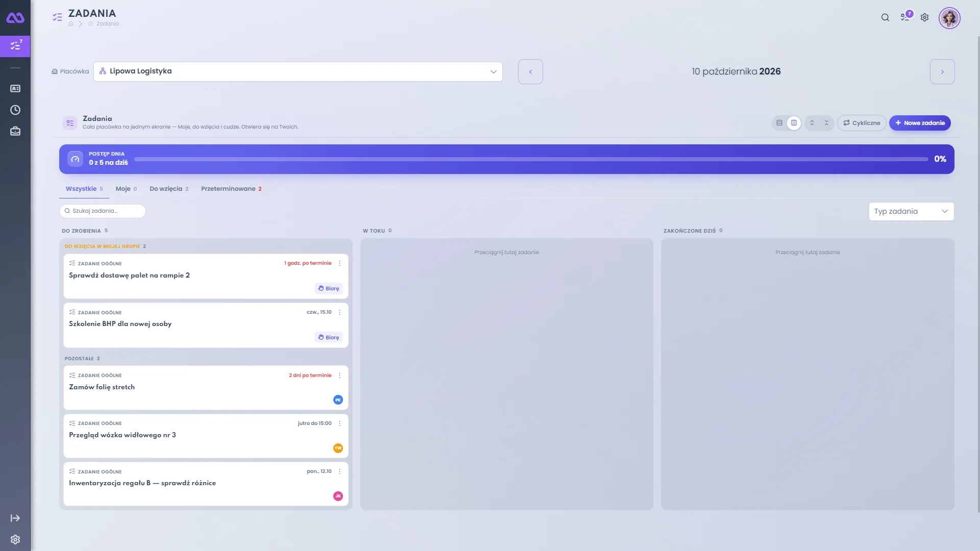The height and width of the screenshot is (551, 980).
Task: Go to next day
Action: [x=942, y=72]
